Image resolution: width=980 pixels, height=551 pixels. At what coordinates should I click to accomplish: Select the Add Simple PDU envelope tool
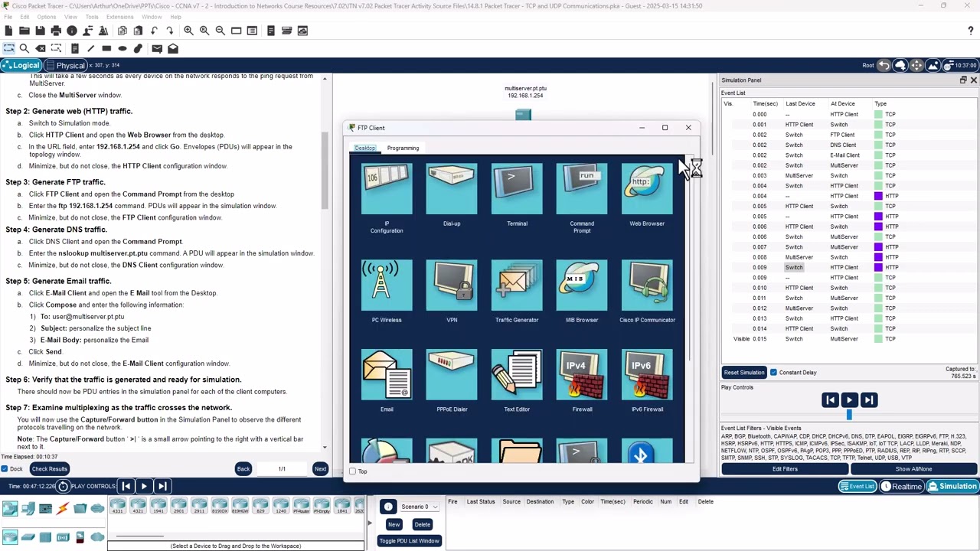click(x=157, y=48)
